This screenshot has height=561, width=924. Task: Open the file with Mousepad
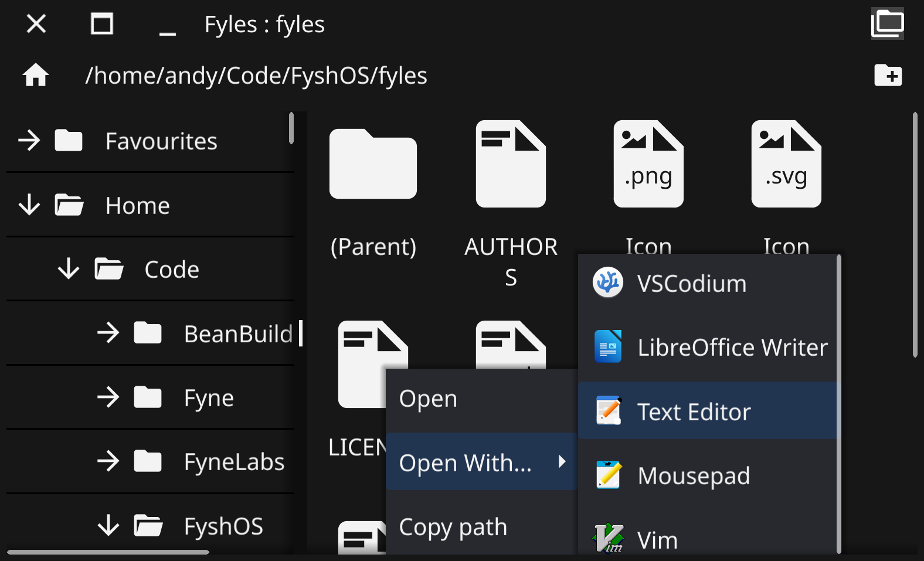[x=708, y=475]
